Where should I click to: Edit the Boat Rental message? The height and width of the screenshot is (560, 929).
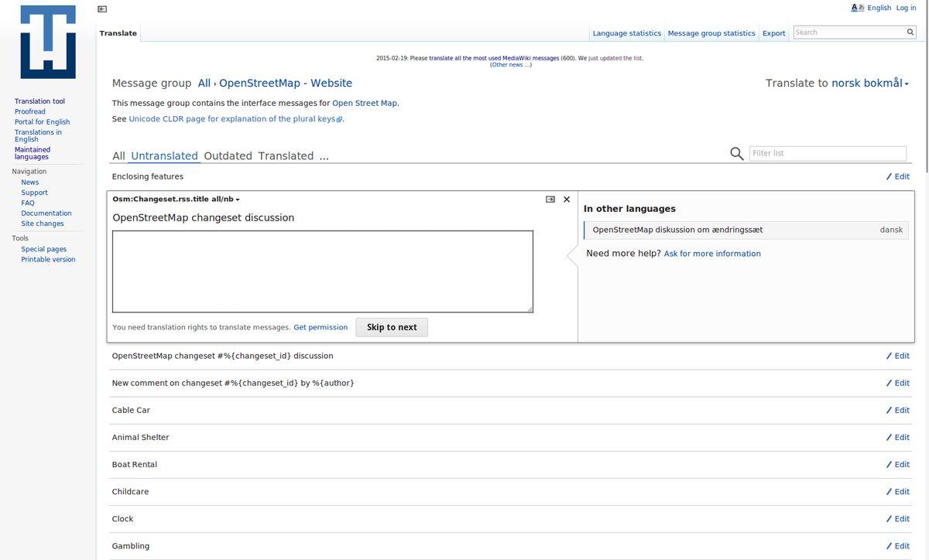898,464
